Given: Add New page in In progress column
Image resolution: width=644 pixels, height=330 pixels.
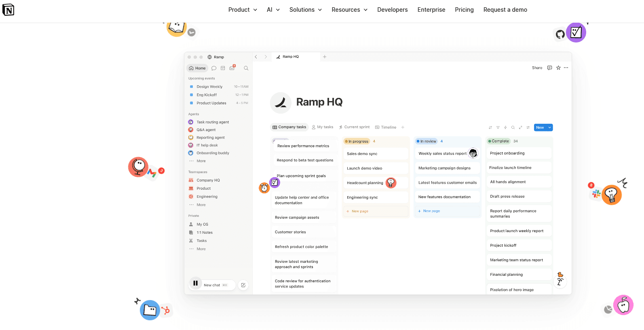Looking at the screenshot, I should pos(376,211).
